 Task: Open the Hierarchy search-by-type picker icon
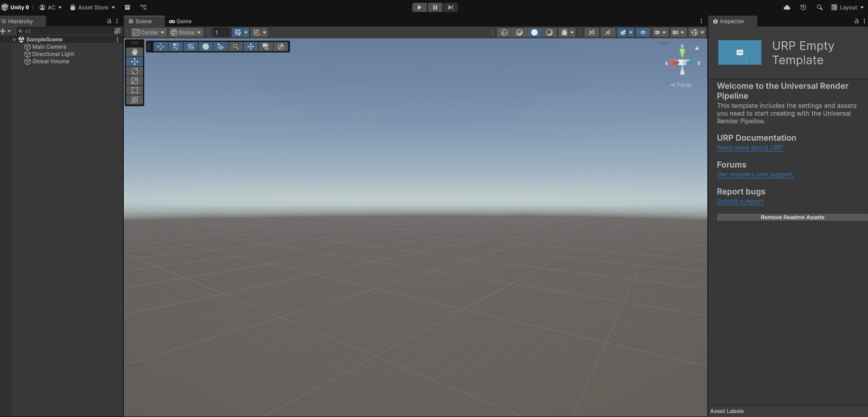click(117, 31)
